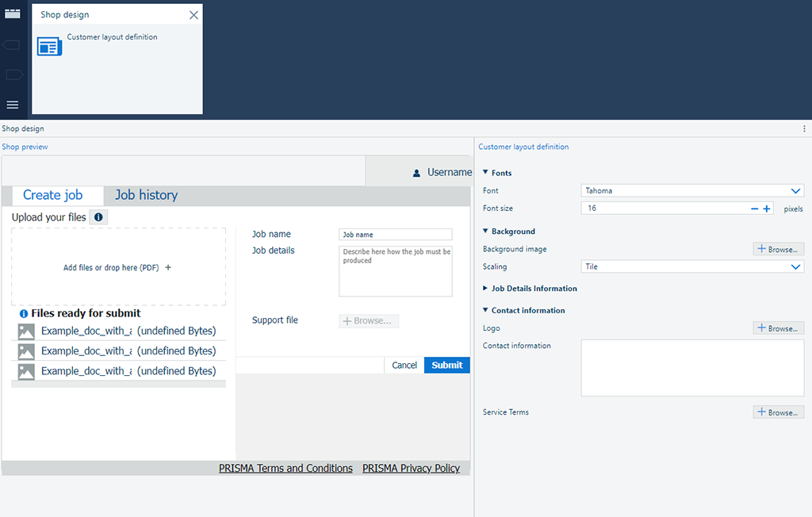812x517 pixels.
Task: Select the second Example_doc file thumbnail
Action: click(26, 351)
